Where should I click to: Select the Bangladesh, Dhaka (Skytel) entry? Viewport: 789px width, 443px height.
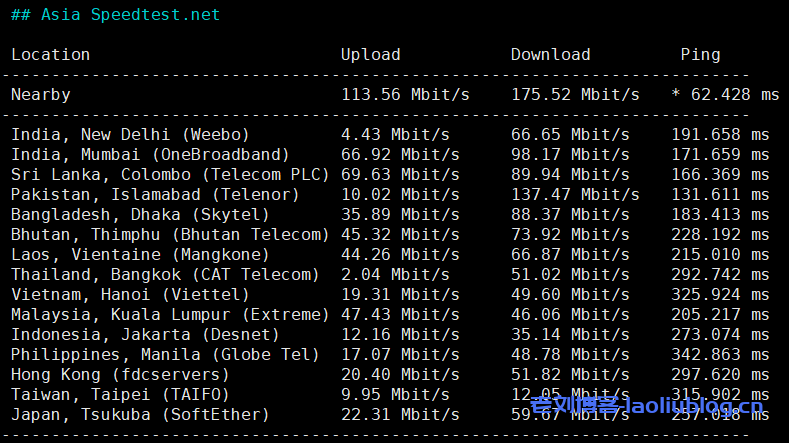click(x=140, y=215)
